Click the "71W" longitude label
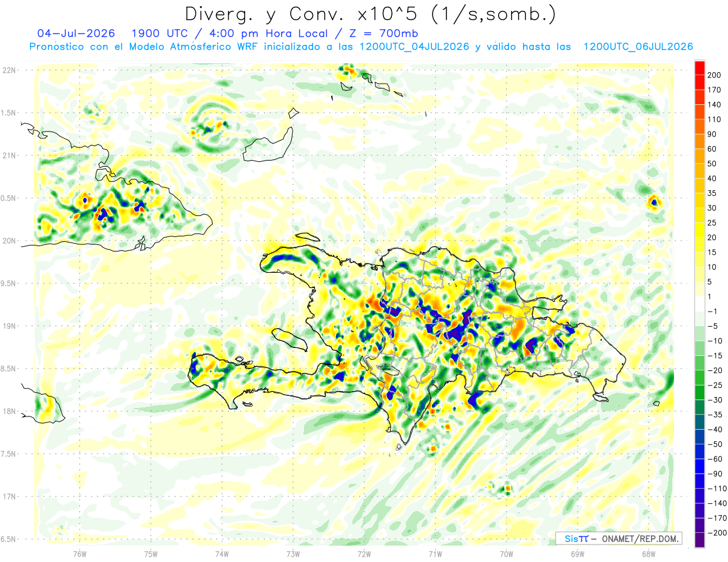This screenshot has height=562, width=728. tap(435, 554)
